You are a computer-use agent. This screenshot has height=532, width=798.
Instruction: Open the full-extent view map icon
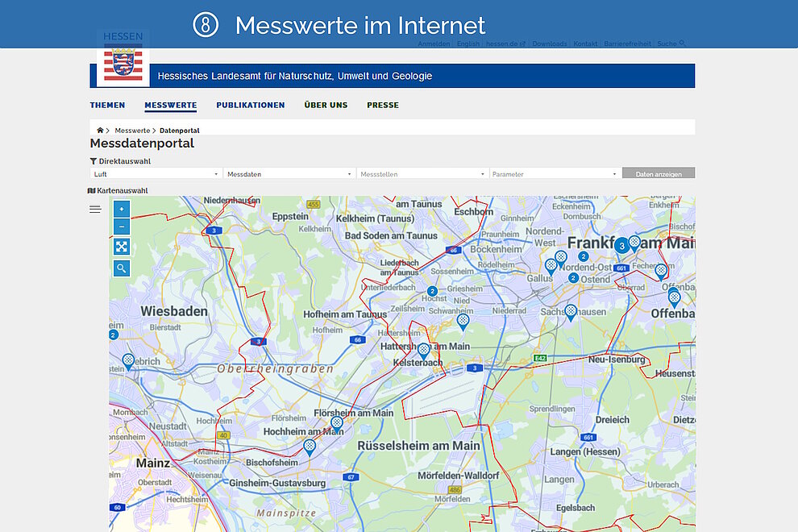[x=121, y=247]
